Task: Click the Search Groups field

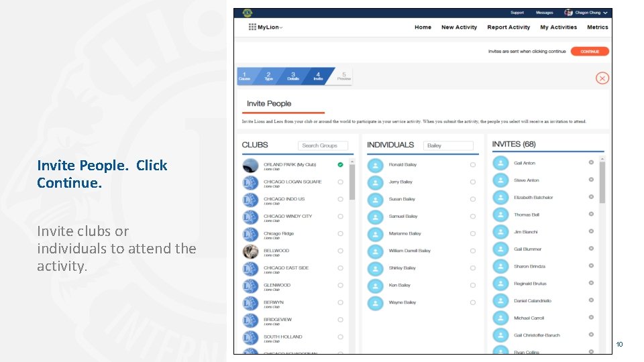Action: pos(323,145)
